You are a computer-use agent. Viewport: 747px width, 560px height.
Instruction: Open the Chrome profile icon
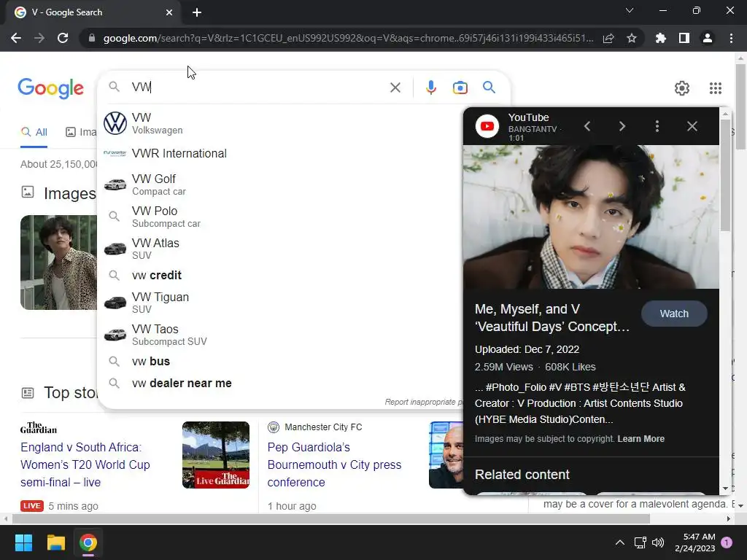tap(708, 38)
